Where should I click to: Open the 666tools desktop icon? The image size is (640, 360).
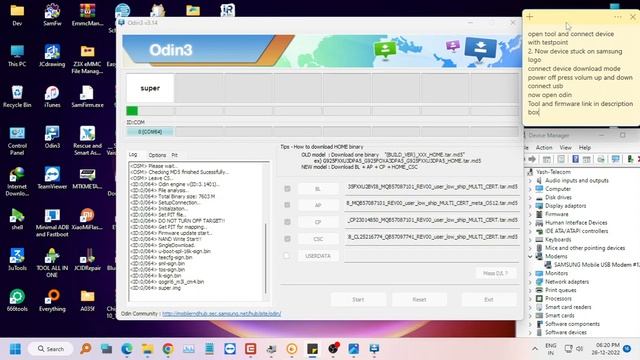coord(17,300)
